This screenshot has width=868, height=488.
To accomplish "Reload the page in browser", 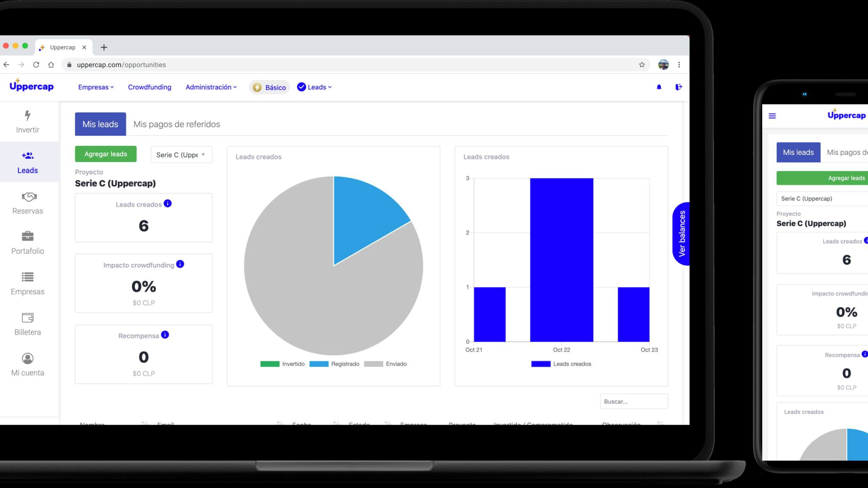I will (x=36, y=65).
